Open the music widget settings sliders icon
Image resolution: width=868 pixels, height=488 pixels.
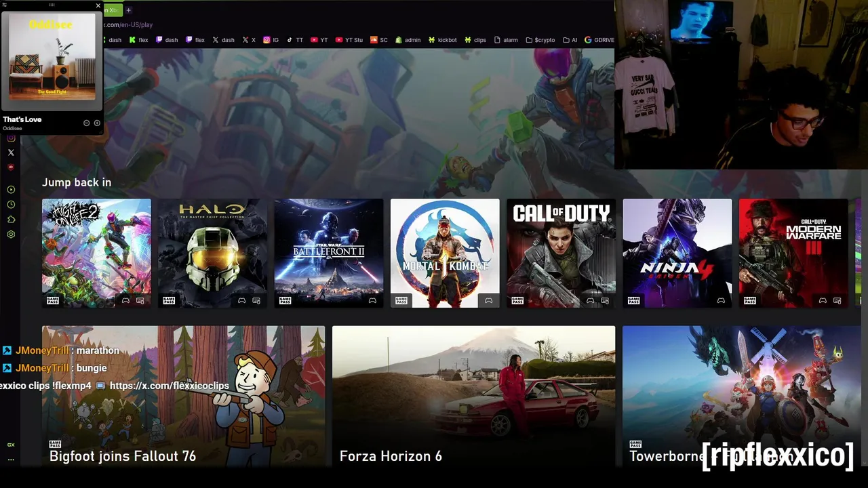click(4, 5)
